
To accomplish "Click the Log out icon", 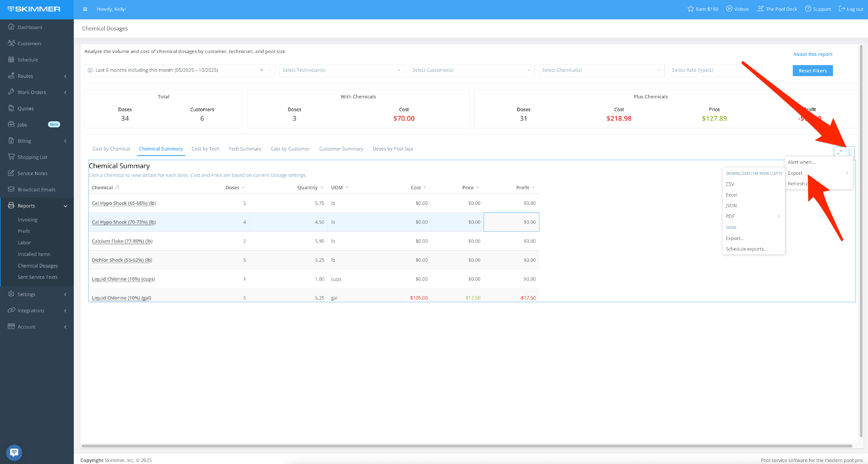I will click(842, 9).
